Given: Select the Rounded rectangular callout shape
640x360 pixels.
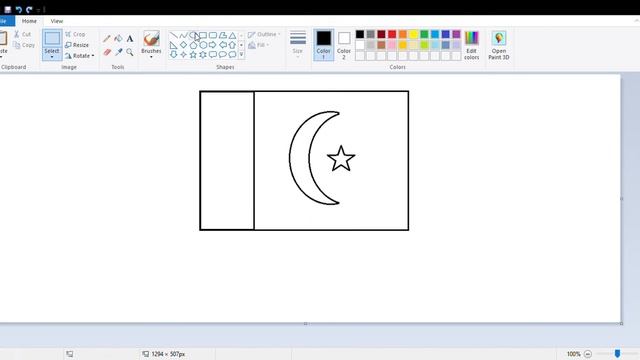Looking at the screenshot, I should (213, 54).
